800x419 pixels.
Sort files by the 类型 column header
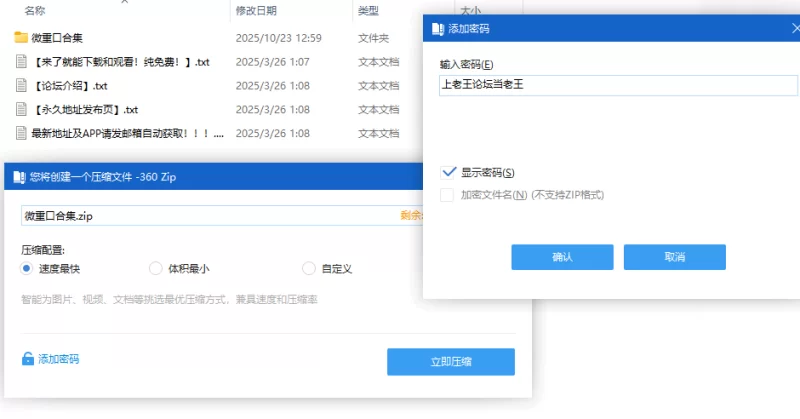pos(368,11)
